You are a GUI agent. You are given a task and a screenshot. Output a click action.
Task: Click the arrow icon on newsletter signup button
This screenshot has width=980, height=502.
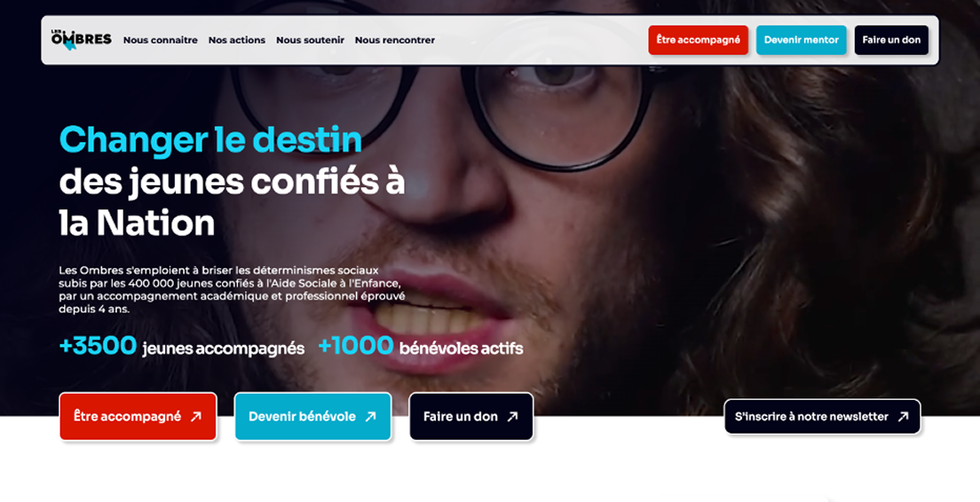[x=903, y=417]
